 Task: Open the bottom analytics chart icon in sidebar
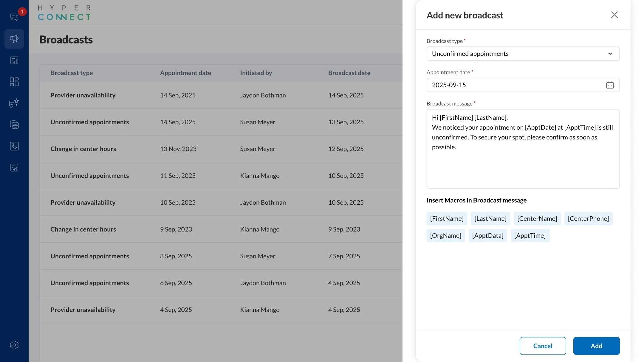pyautogui.click(x=14, y=167)
